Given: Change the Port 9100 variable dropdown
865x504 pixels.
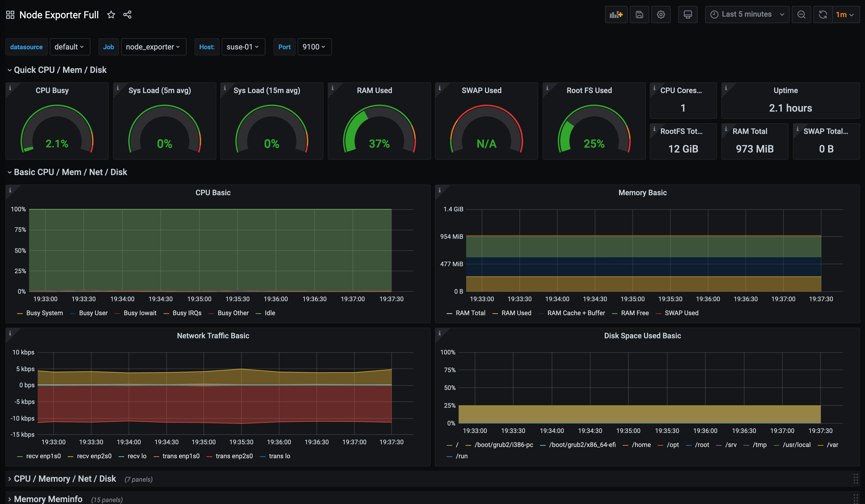Looking at the screenshot, I should [x=314, y=47].
